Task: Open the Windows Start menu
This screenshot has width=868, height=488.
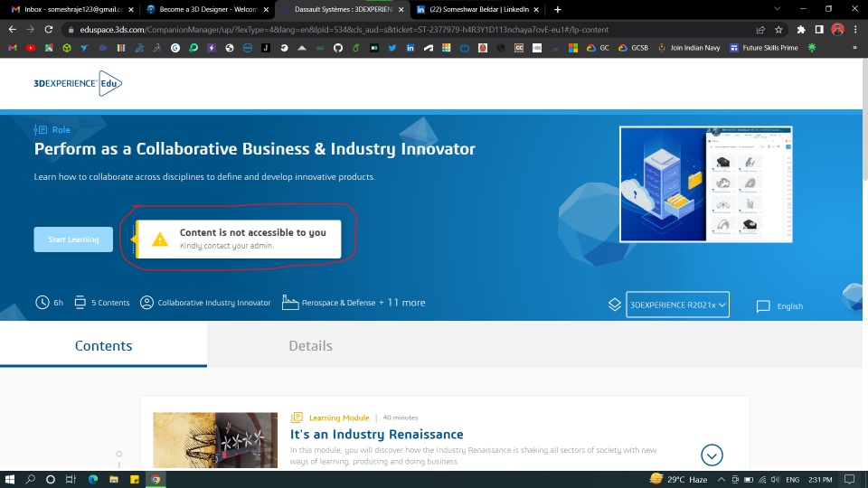Action: (9, 479)
